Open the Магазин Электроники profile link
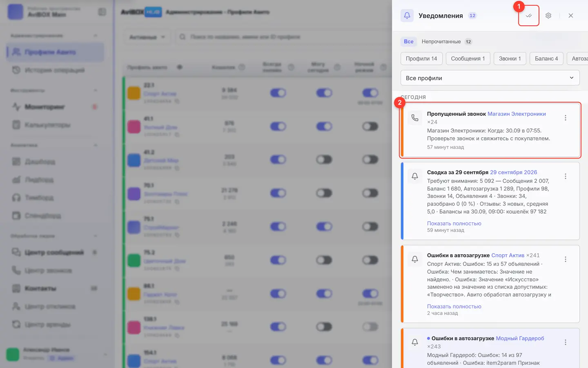This screenshot has width=588, height=368. tap(517, 114)
